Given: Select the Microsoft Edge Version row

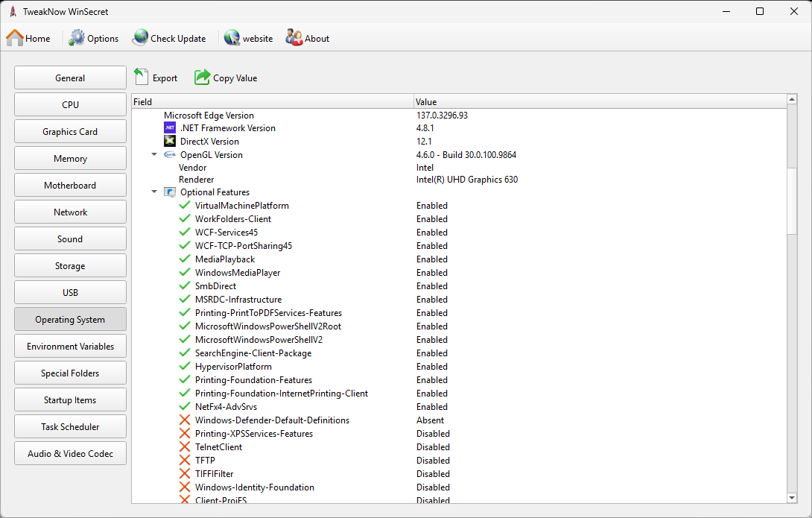Looking at the screenshot, I should pos(460,115).
